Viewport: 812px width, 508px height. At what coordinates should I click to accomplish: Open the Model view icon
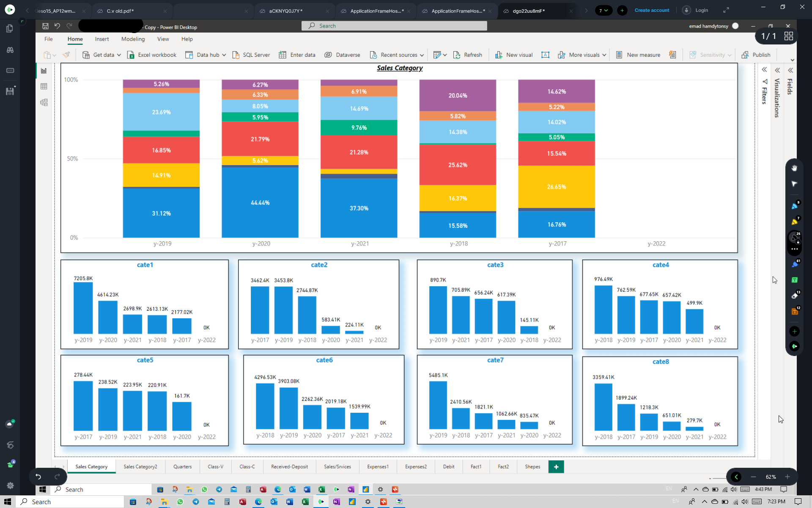coord(44,102)
